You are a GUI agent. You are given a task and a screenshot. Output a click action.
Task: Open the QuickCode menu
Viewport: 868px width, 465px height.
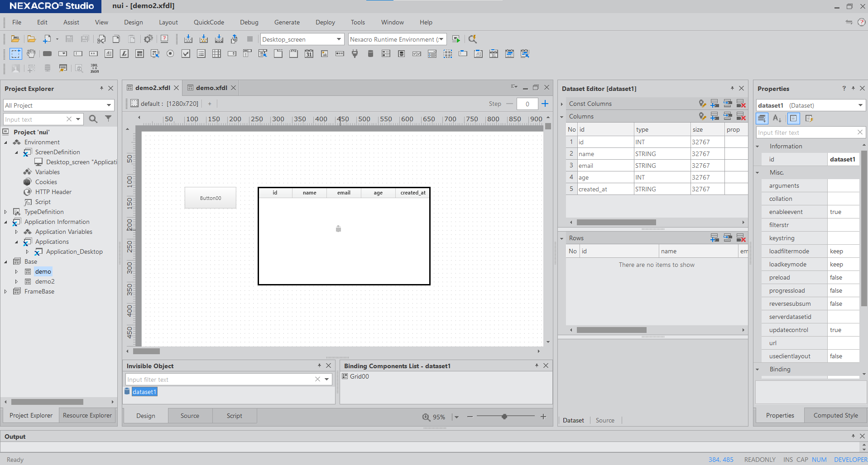pyautogui.click(x=209, y=22)
